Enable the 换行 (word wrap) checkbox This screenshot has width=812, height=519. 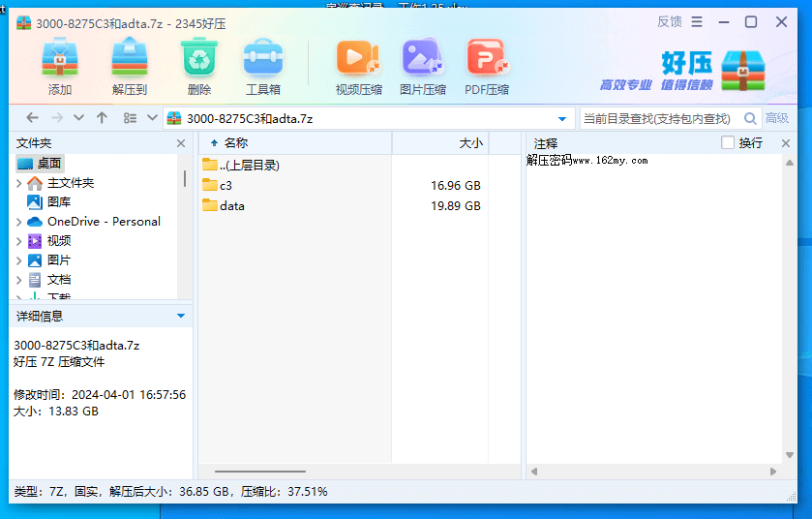[728, 143]
